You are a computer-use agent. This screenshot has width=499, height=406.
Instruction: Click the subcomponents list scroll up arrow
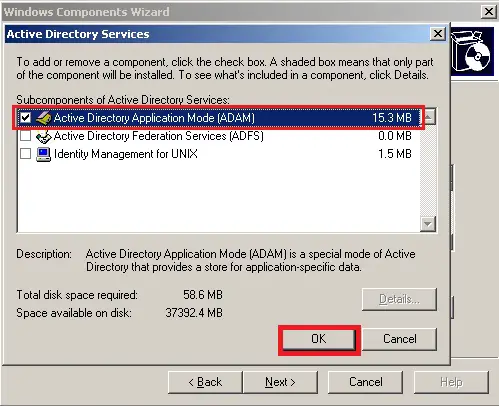click(x=428, y=117)
